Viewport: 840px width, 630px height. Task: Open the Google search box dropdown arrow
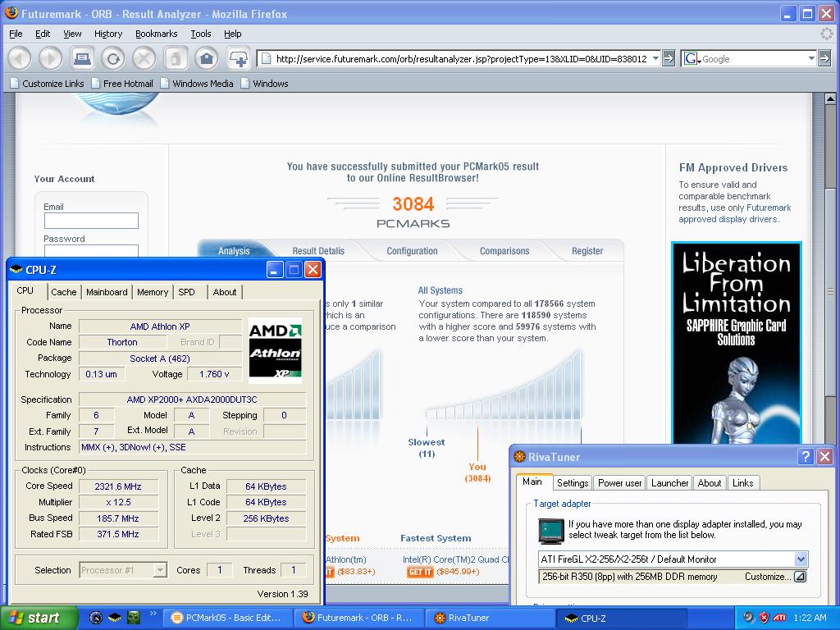coord(811,58)
